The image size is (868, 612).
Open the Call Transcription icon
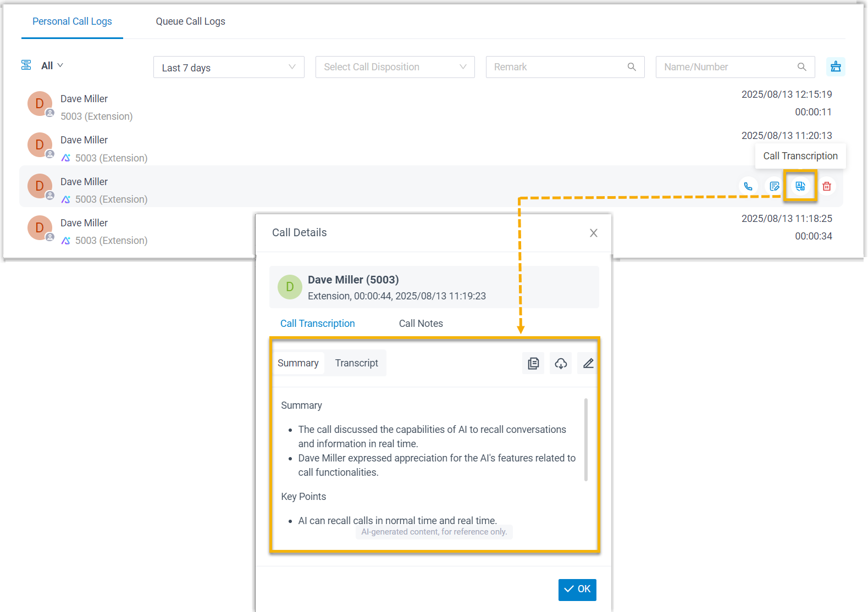point(800,186)
